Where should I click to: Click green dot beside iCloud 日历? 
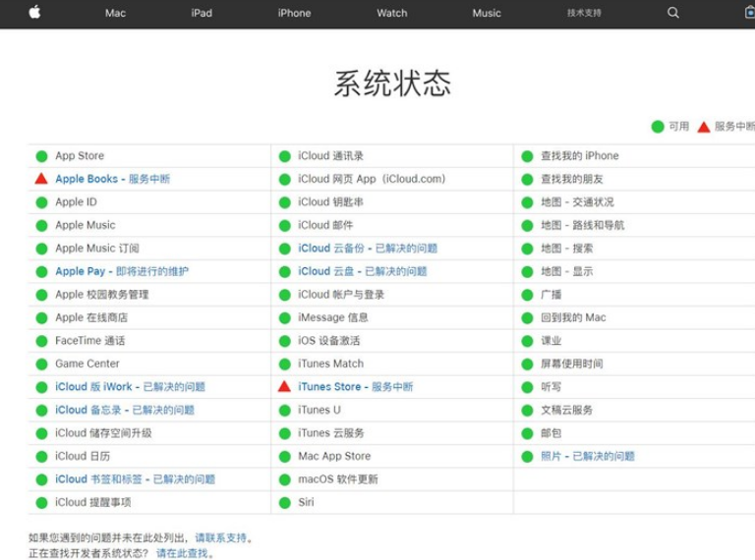click(42, 456)
